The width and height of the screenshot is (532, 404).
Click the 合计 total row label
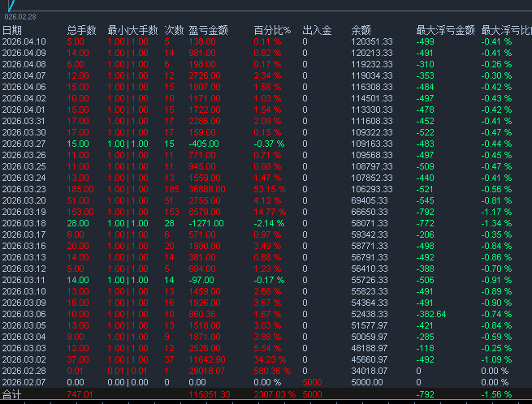pos(12,395)
